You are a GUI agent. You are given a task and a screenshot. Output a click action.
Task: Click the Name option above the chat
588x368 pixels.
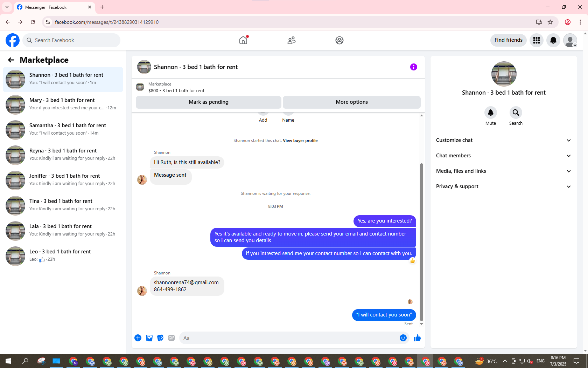click(288, 120)
